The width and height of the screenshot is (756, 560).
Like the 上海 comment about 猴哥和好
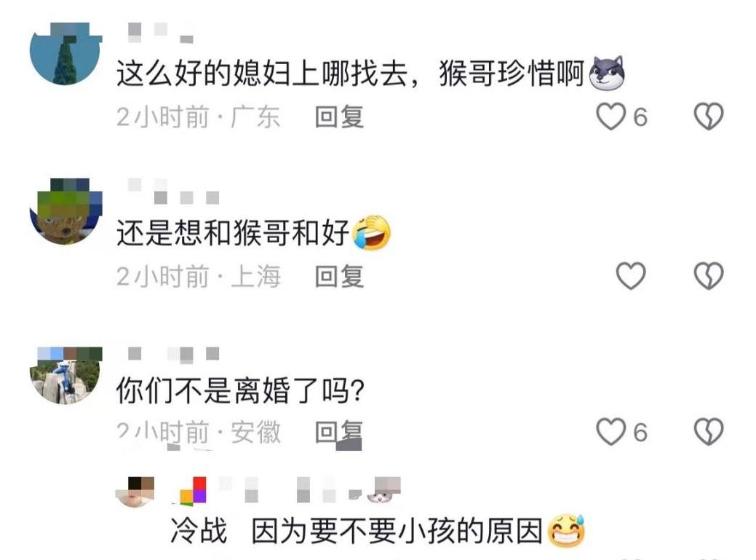click(631, 276)
